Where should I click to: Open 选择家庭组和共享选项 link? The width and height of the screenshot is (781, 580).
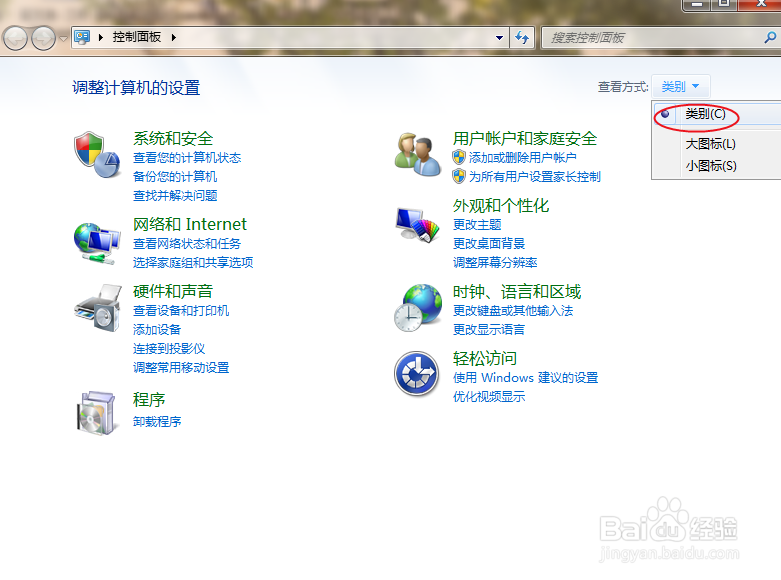point(193,263)
